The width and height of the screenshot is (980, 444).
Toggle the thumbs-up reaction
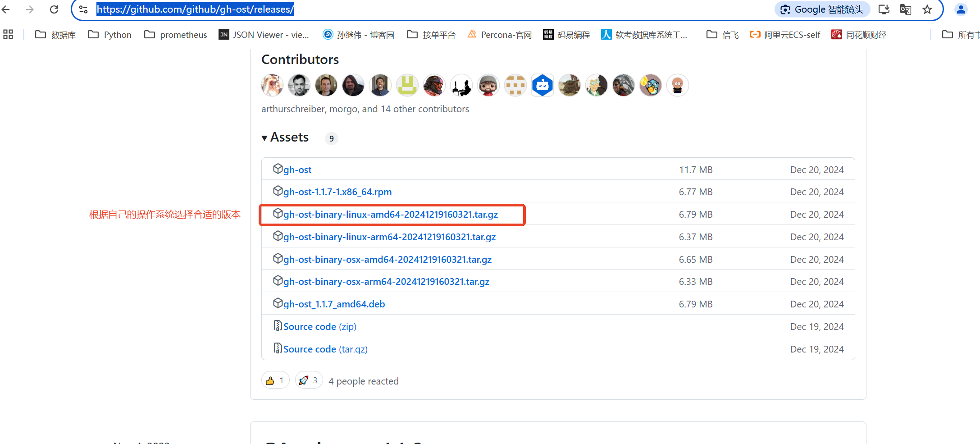275,380
